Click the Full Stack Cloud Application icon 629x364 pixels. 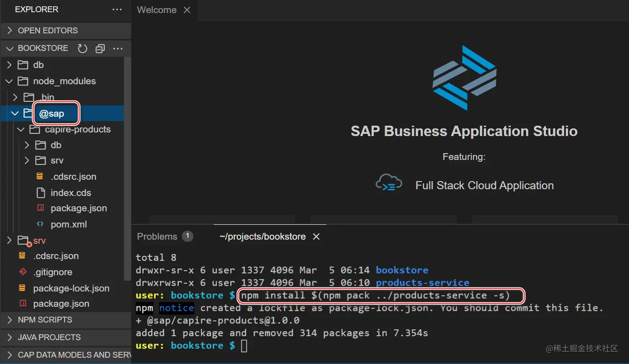tap(389, 182)
